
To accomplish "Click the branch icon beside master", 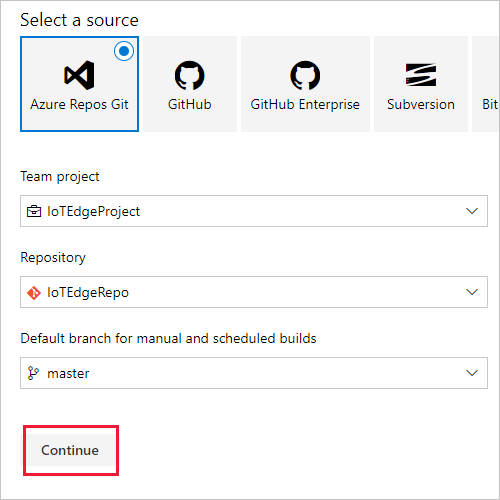I will (x=33, y=373).
